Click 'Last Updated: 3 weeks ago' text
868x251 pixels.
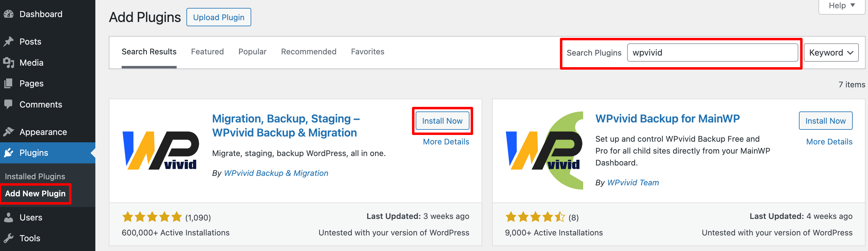(x=418, y=216)
